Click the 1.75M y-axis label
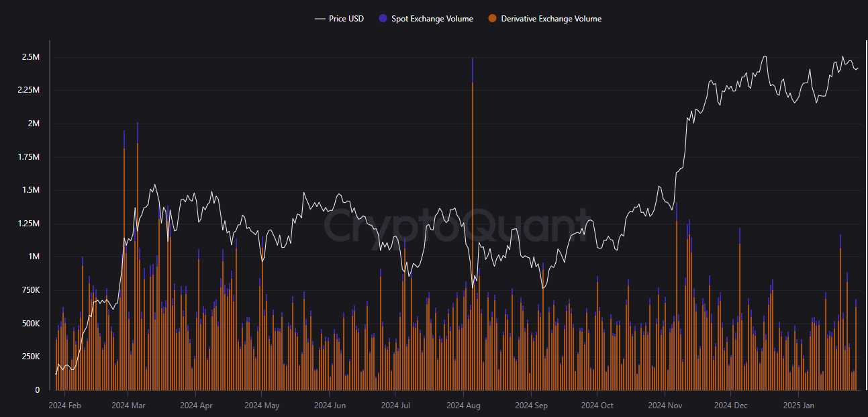Screen dimensions: 868x417 (x=28, y=157)
